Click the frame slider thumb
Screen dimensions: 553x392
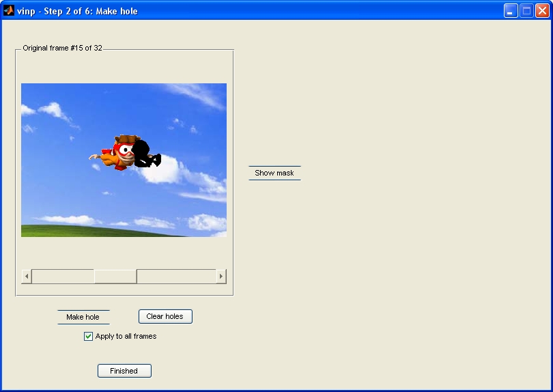coord(115,277)
